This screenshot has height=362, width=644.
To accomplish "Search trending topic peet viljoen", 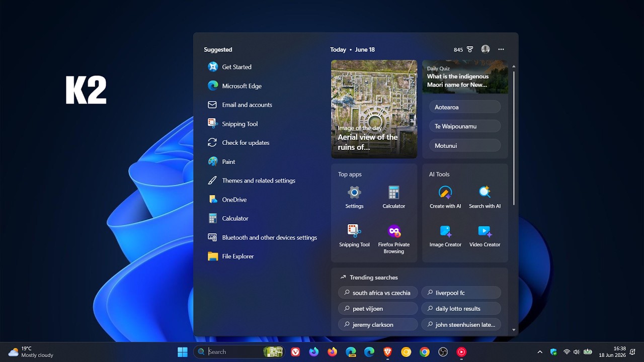I will (378, 309).
